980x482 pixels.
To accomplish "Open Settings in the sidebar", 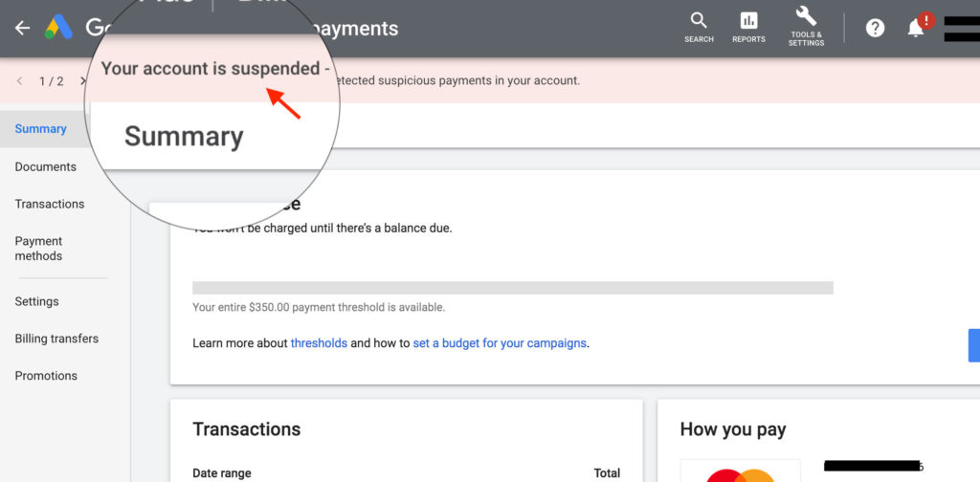I will [37, 301].
